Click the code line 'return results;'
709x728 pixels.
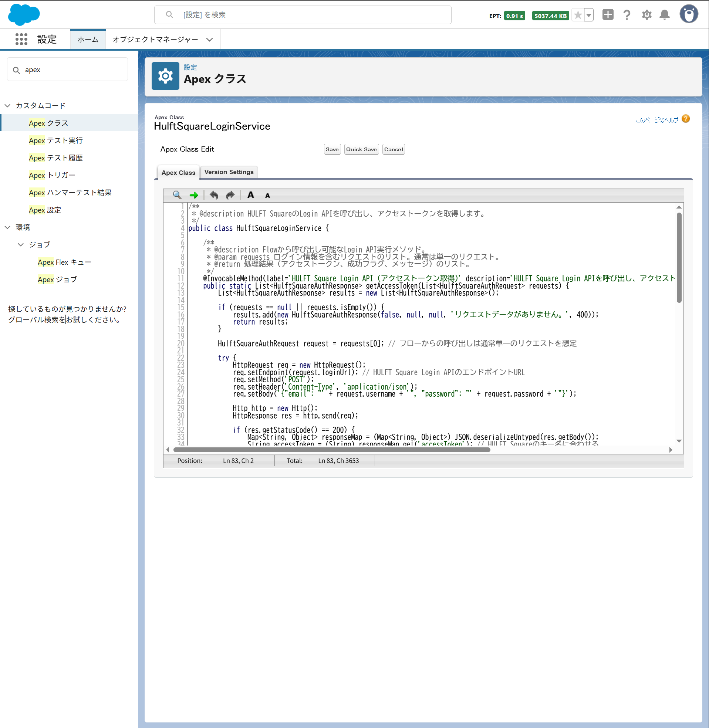260,322
